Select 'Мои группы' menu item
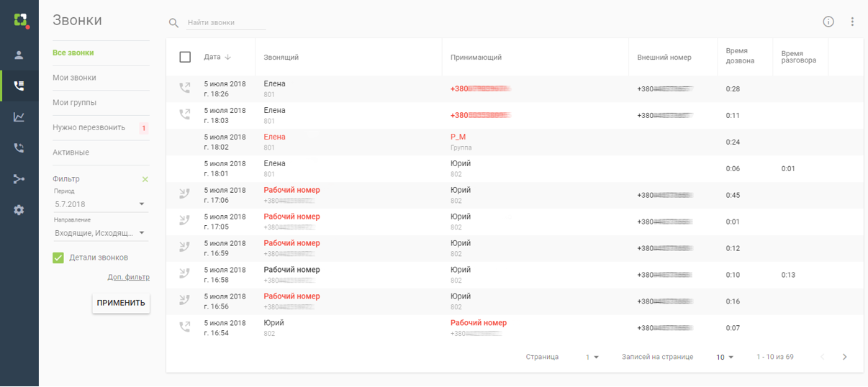Screen dimensions: 868x387 coord(74,103)
